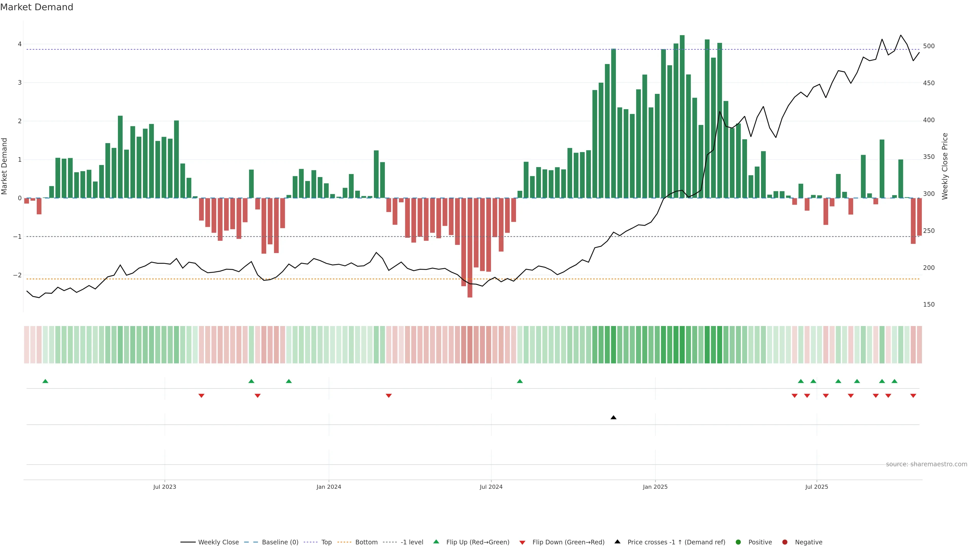Image resolution: width=980 pixels, height=551 pixels.
Task: Click the first green flip-up marker
Action: tap(45, 381)
